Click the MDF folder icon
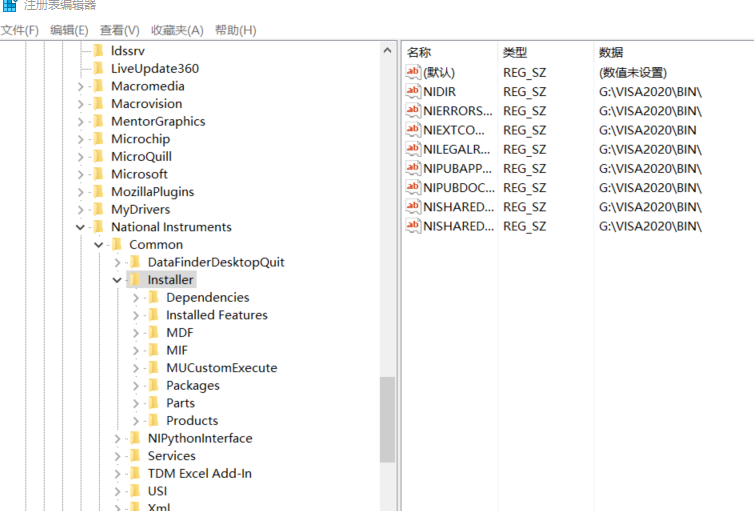754x511 pixels. (x=154, y=333)
